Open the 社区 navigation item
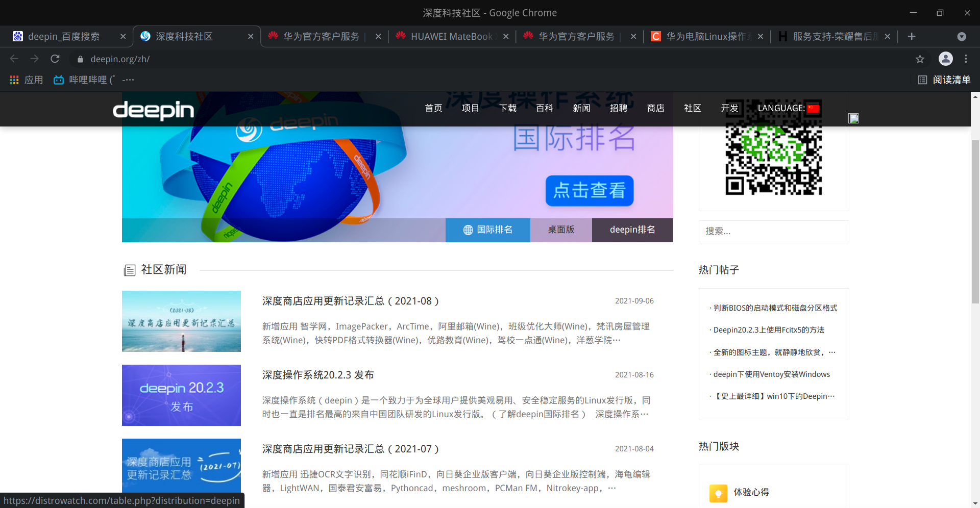 [x=693, y=108]
